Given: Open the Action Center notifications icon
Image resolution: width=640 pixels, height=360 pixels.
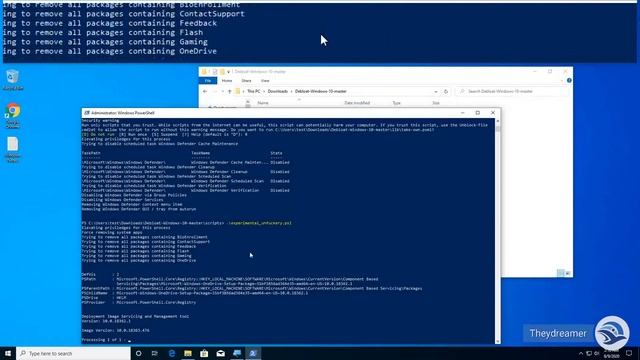Looking at the screenshot, I should [629, 353].
